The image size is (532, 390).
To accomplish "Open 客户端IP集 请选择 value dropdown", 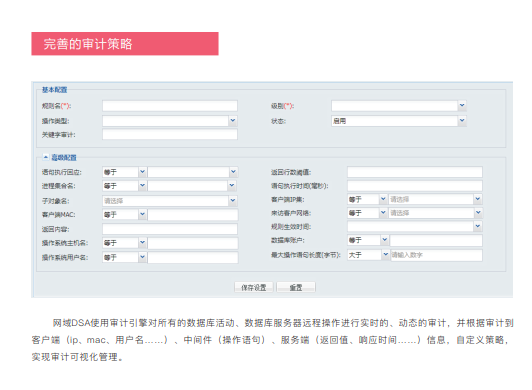I will 435,199.
